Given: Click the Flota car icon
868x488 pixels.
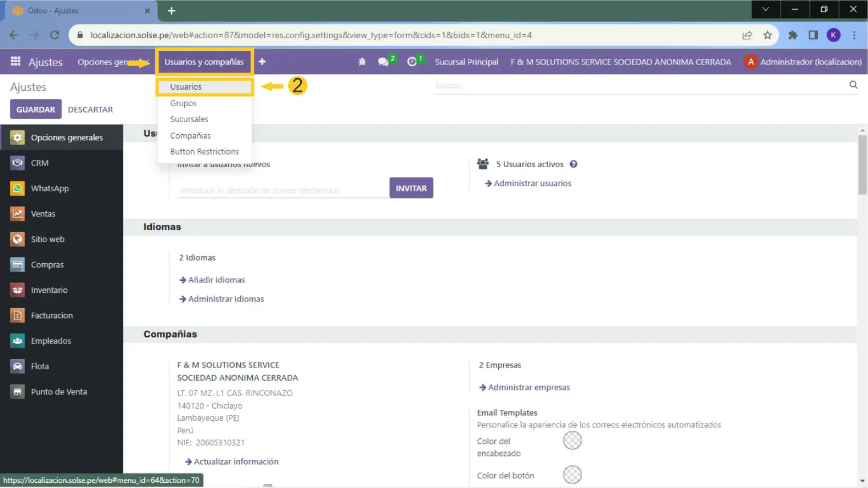Looking at the screenshot, I should tap(18, 366).
